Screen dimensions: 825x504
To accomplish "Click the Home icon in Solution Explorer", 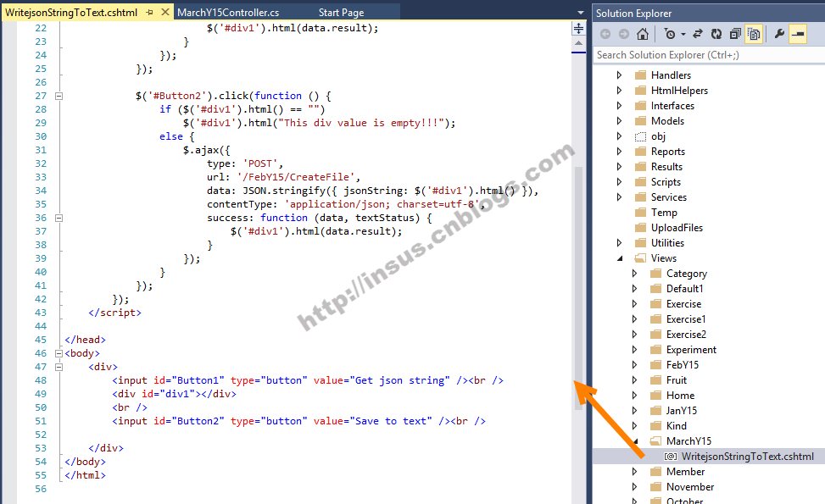I will point(643,34).
